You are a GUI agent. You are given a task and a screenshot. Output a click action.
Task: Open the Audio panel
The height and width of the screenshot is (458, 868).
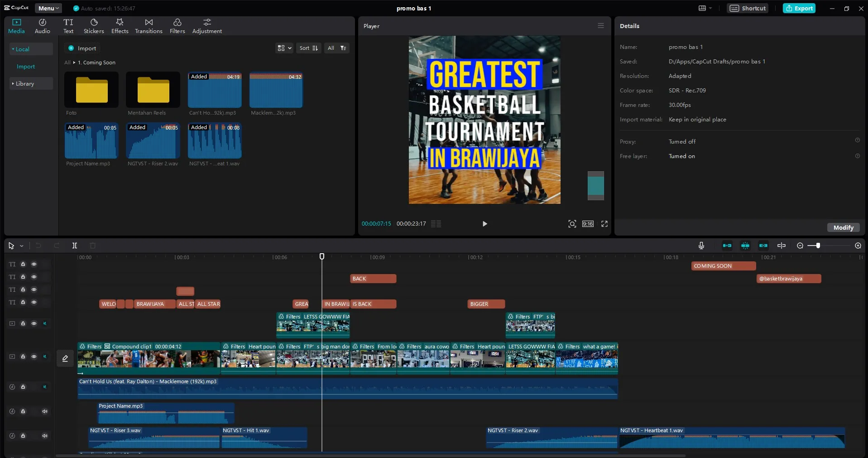pos(42,26)
